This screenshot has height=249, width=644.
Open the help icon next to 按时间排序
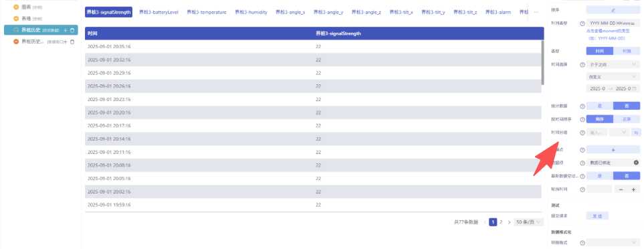tap(582, 119)
